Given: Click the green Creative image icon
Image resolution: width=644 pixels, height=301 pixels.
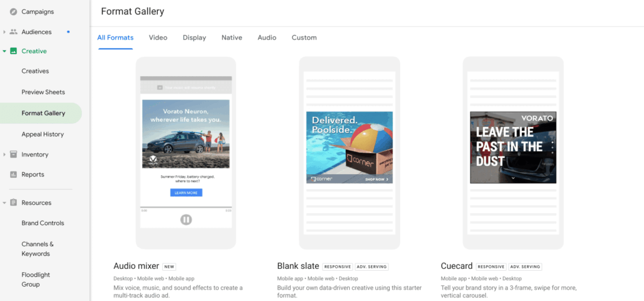Looking at the screenshot, I should click(13, 52).
